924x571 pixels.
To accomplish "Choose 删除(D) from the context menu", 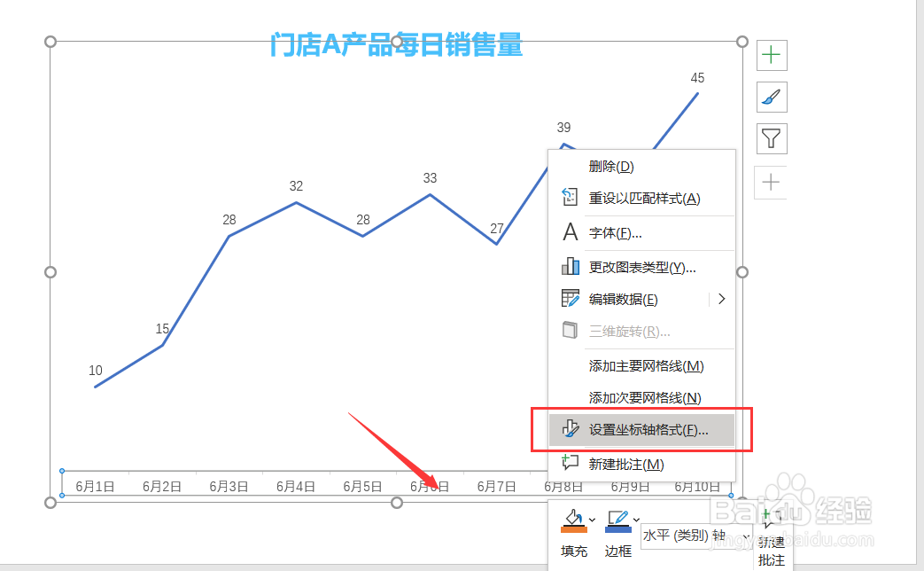I will coord(641,167).
